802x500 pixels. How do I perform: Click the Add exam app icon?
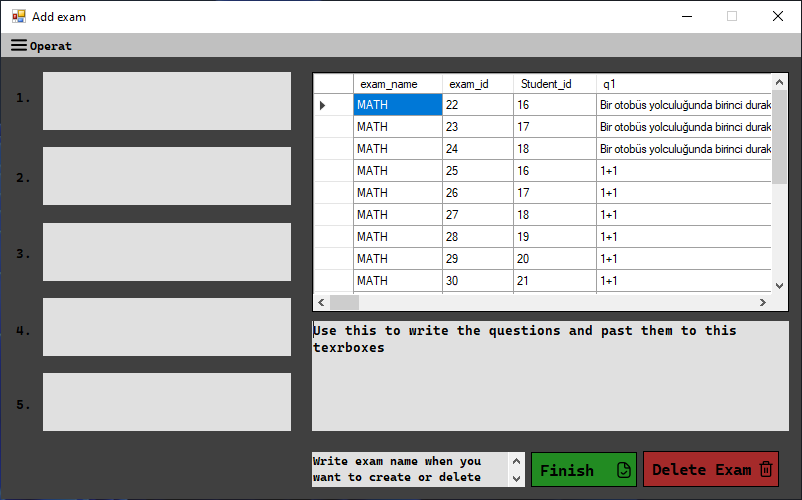tap(19, 16)
